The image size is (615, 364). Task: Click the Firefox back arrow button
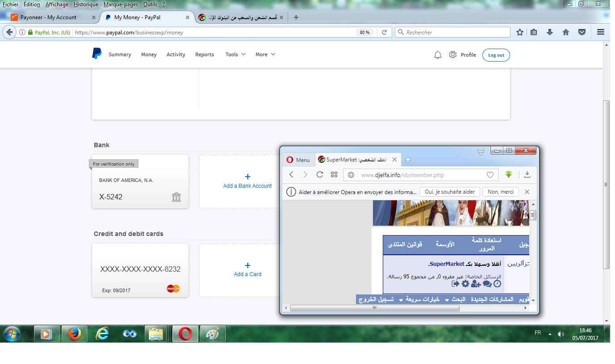pos(10,32)
